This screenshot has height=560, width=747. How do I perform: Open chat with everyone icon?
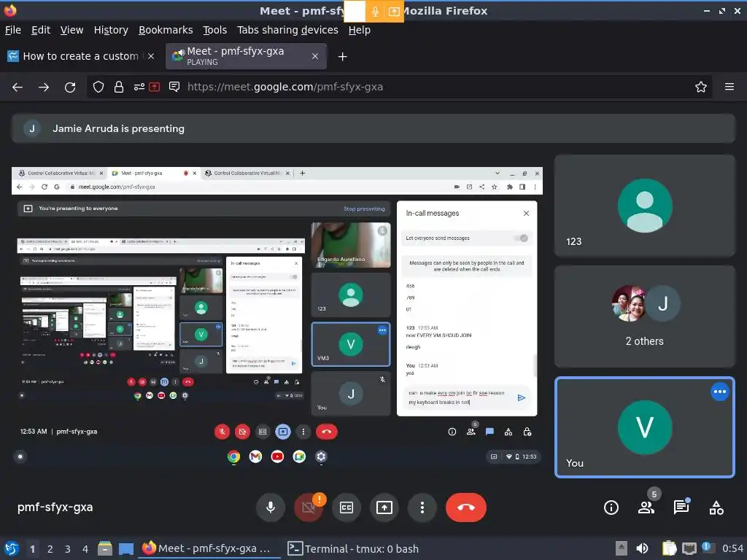pos(681,507)
